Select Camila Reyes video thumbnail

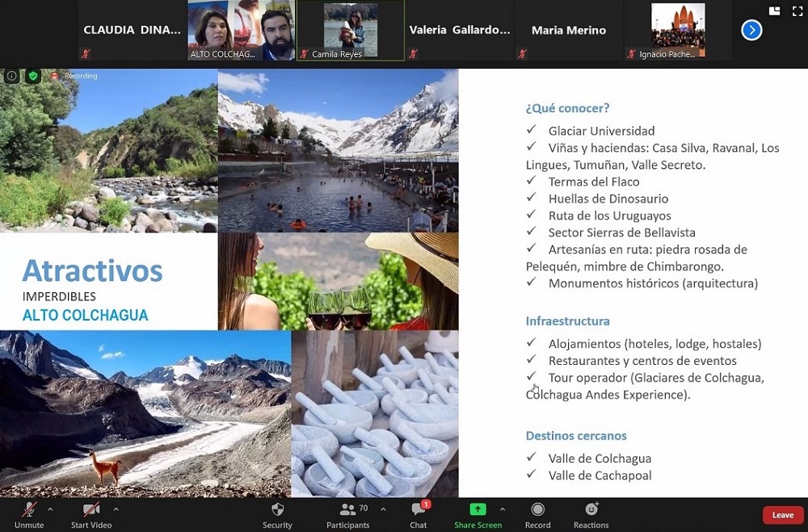click(x=351, y=31)
